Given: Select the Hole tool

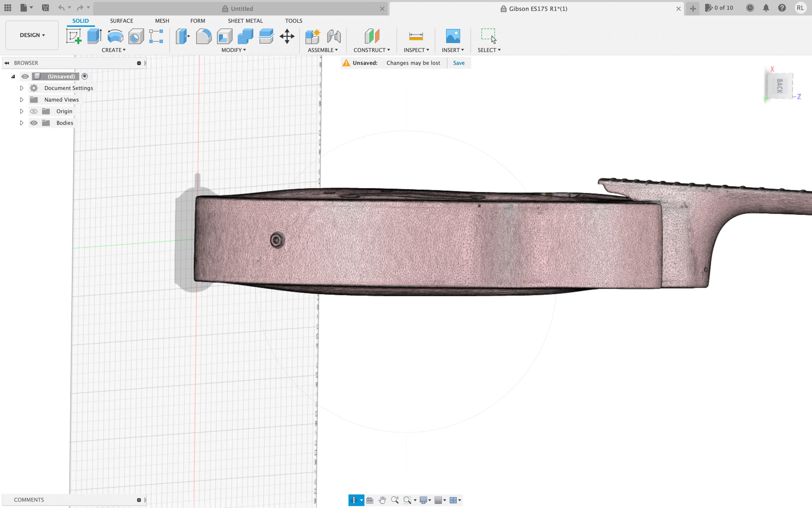Looking at the screenshot, I should tap(136, 36).
